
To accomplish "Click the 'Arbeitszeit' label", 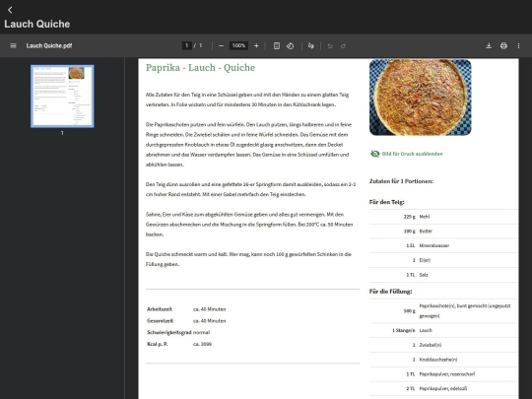I will 160,309.
